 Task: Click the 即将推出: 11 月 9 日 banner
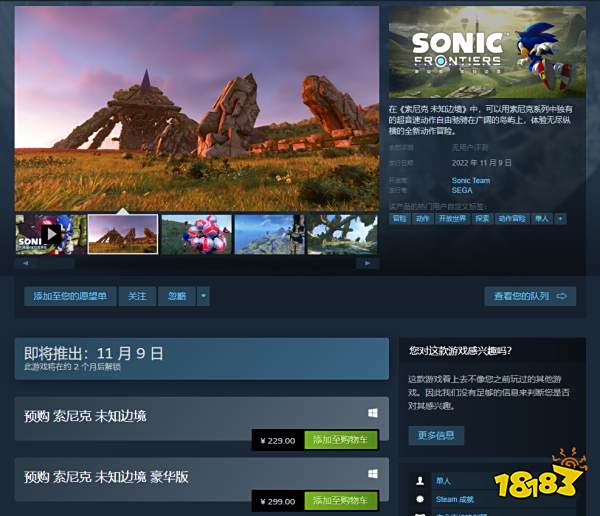point(202,359)
